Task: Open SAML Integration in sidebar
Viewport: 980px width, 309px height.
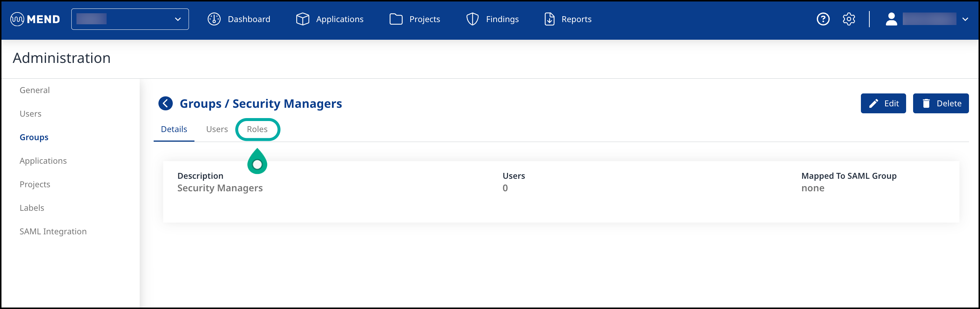Action: [x=53, y=231]
